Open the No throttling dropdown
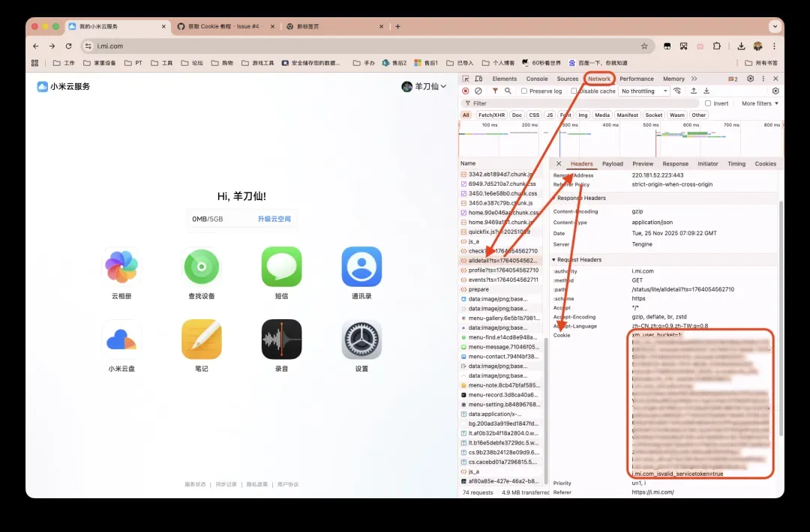The height and width of the screenshot is (532, 810). [x=644, y=91]
